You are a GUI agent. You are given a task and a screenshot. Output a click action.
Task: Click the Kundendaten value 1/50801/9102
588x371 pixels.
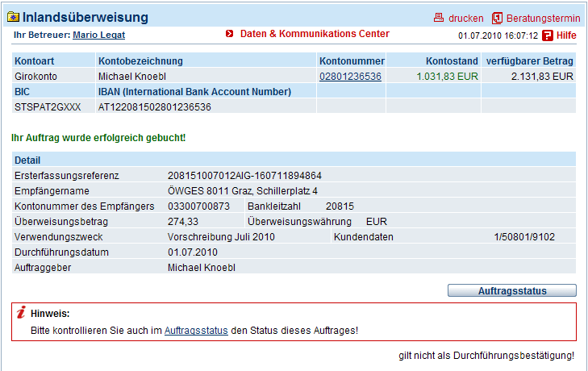[x=524, y=237]
